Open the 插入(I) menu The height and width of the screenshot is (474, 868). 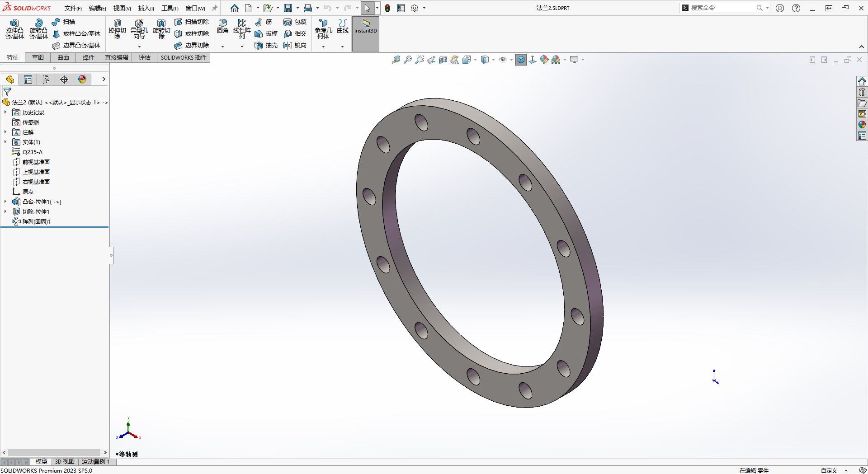146,8
